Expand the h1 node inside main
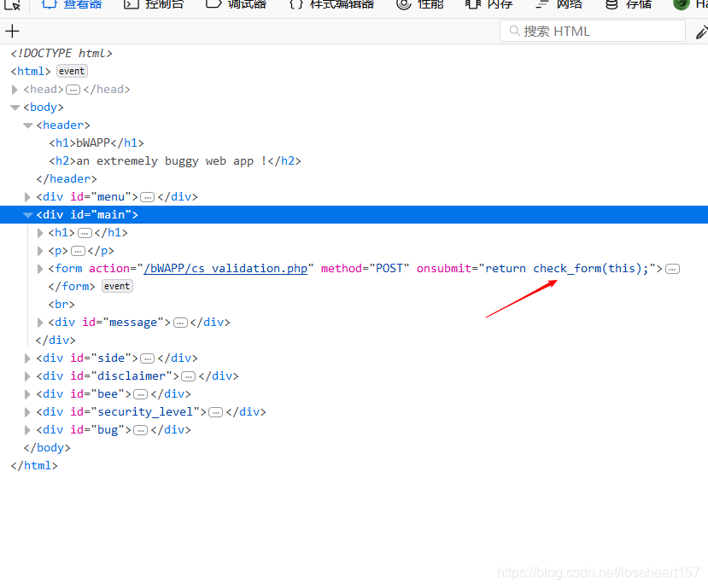 40,233
